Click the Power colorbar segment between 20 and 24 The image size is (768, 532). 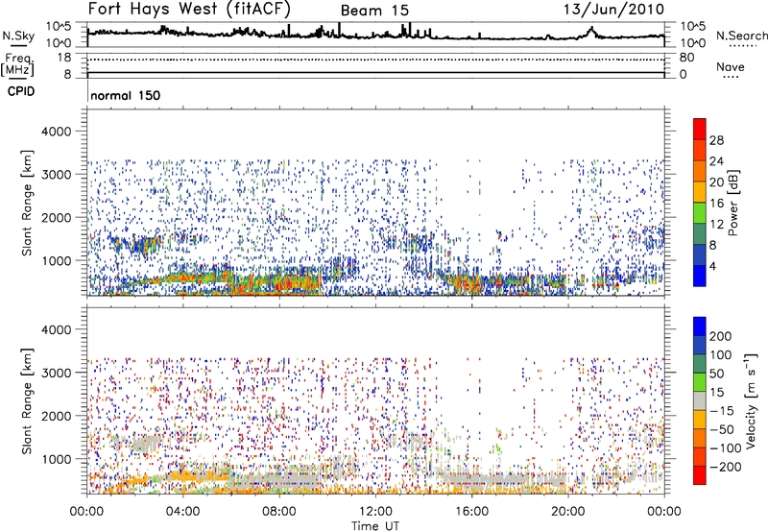coord(700,171)
